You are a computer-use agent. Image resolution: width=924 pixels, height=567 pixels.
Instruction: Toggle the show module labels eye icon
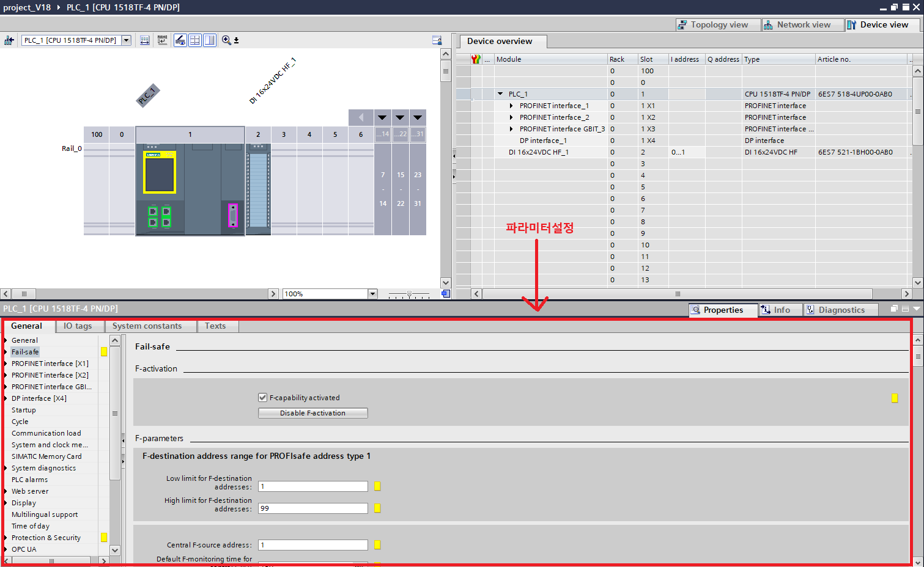click(180, 40)
